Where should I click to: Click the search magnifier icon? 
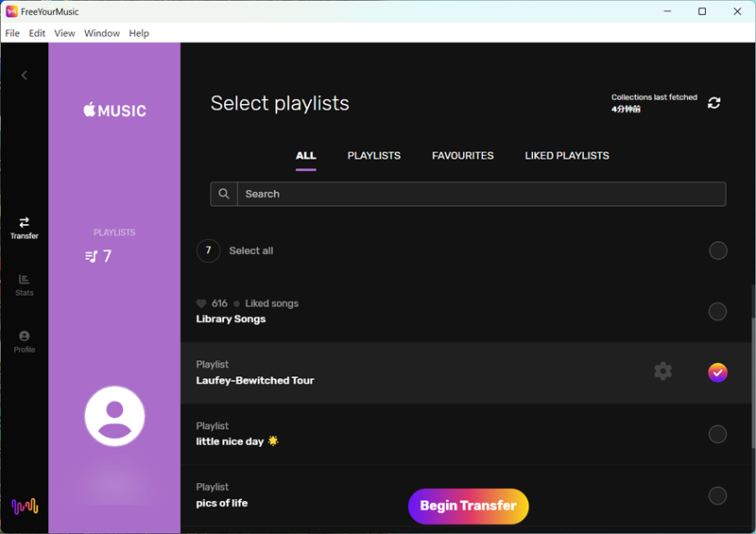(x=224, y=194)
